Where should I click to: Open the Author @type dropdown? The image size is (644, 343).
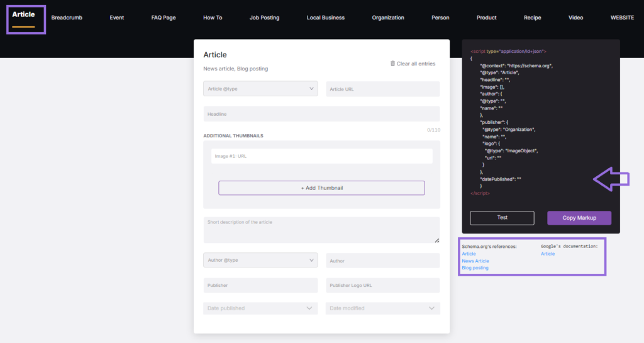click(x=260, y=260)
